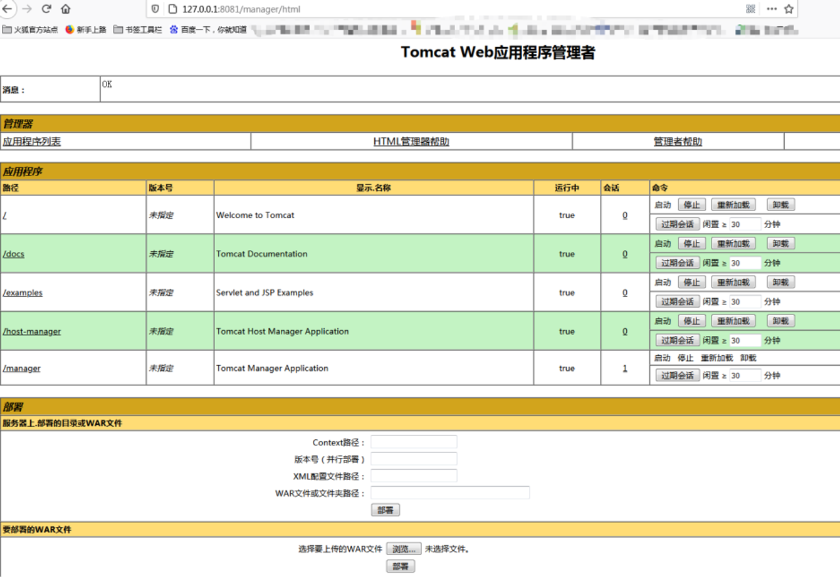Click 过期会话 button for /manager application
Viewport: 840px width, 578px height.
pos(677,376)
